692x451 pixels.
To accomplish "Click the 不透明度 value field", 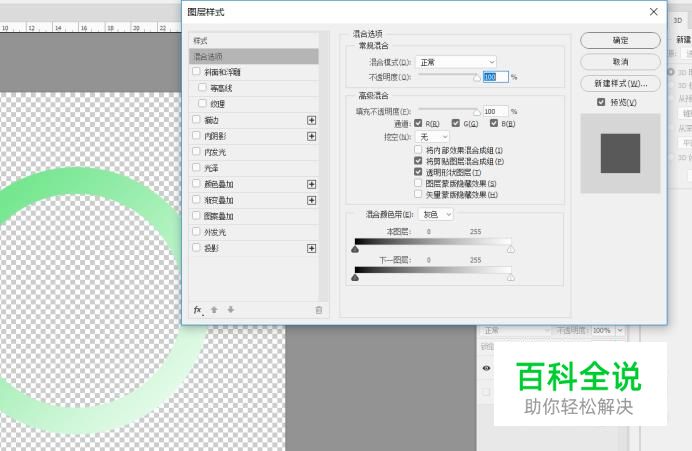I will coord(495,77).
